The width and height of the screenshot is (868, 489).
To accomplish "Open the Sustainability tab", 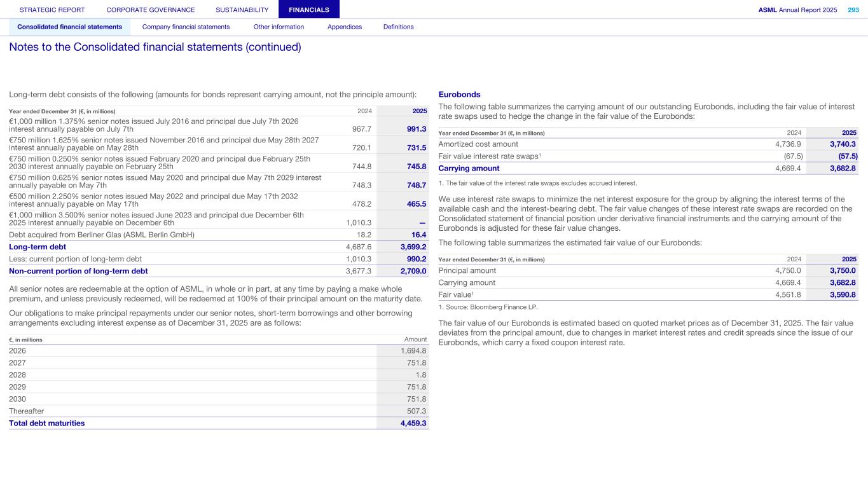I will pyautogui.click(x=242, y=10).
